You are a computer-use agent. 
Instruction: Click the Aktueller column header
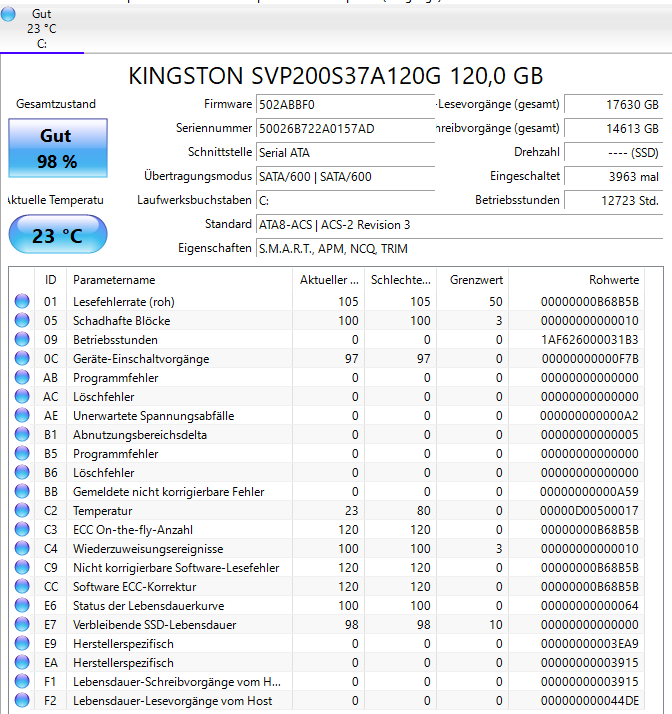click(x=328, y=280)
